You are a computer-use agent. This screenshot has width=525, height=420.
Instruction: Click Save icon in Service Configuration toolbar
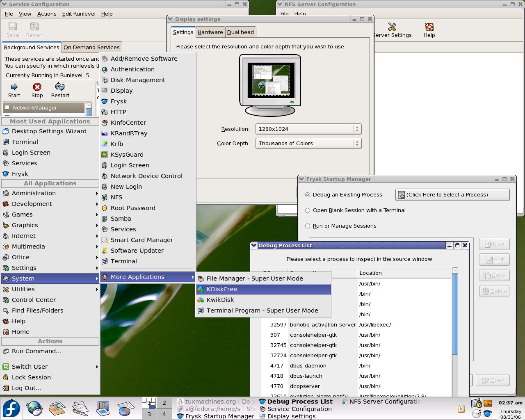[13, 27]
